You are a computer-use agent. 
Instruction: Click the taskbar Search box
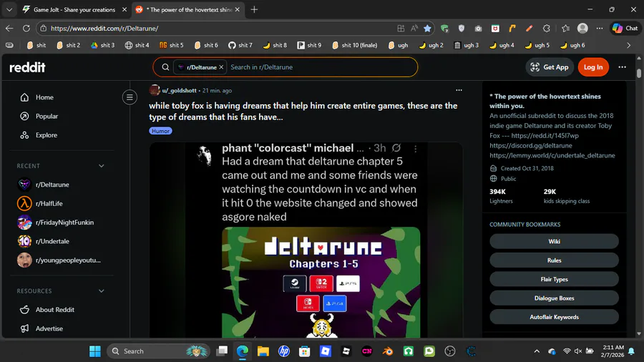click(x=159, y=351)
